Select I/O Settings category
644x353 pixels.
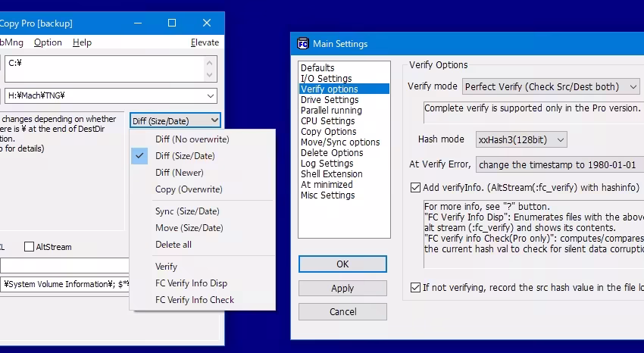[x=344, y=78]
